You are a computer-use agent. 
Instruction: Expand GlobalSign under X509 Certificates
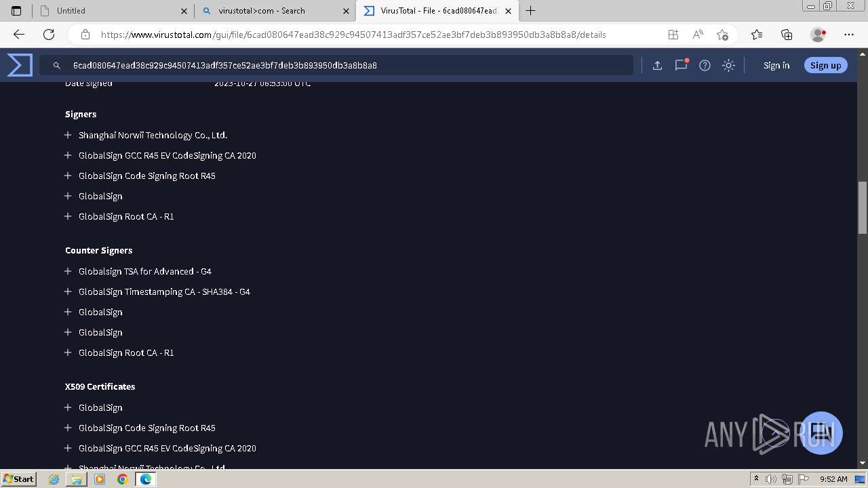(x=68, y=407)
